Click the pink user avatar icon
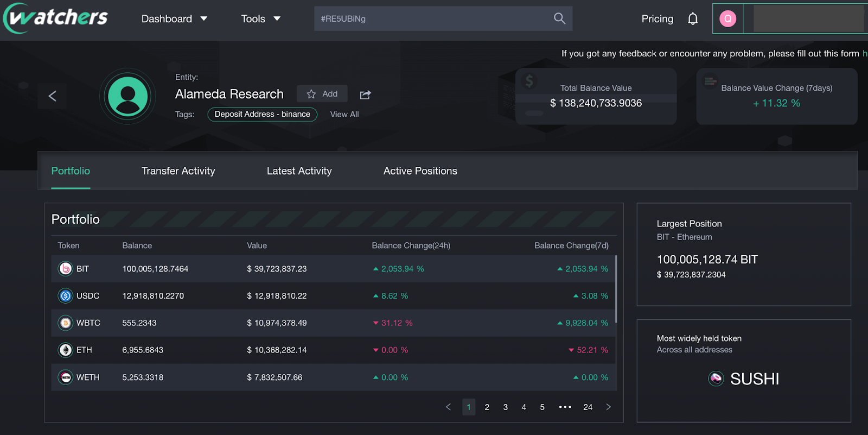Viewport: 868px width, 435px height. click(727, 19)
